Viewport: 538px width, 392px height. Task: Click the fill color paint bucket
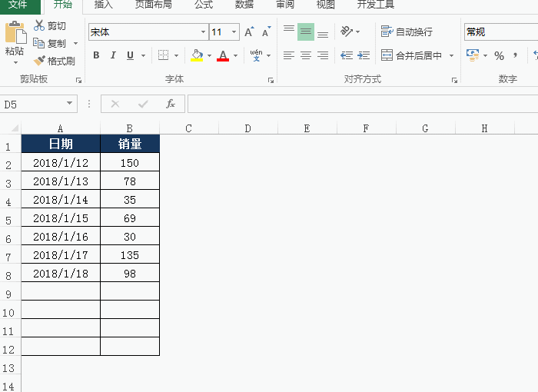point(197,55)
